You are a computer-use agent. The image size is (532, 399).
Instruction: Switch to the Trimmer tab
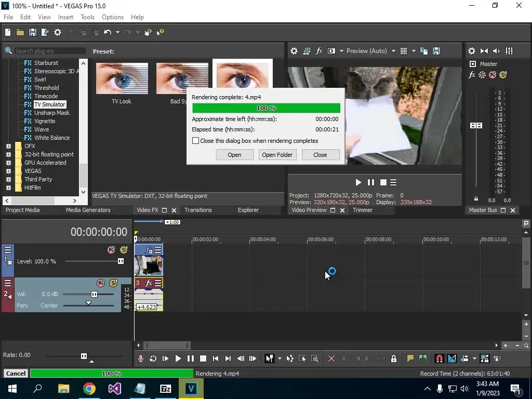click(362, 210)
